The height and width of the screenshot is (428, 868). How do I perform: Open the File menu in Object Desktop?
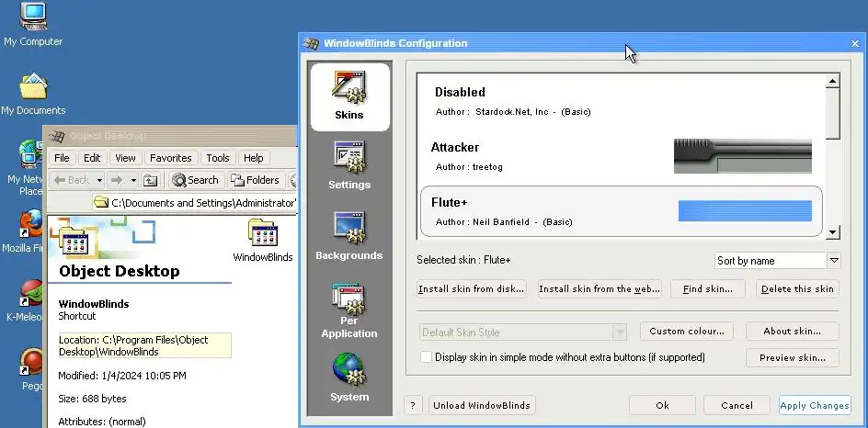click(62, 158)
